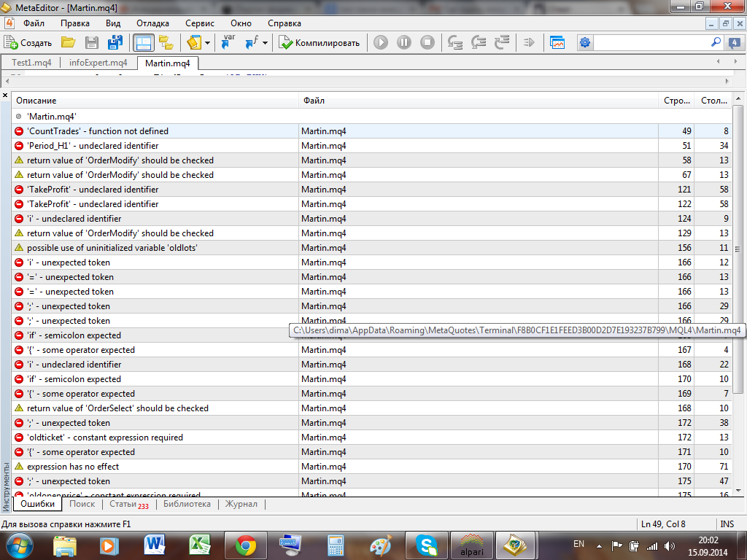The image size is (747, 560).
Task: Sort by the Стро... line column header
Action: pos(676,101)
